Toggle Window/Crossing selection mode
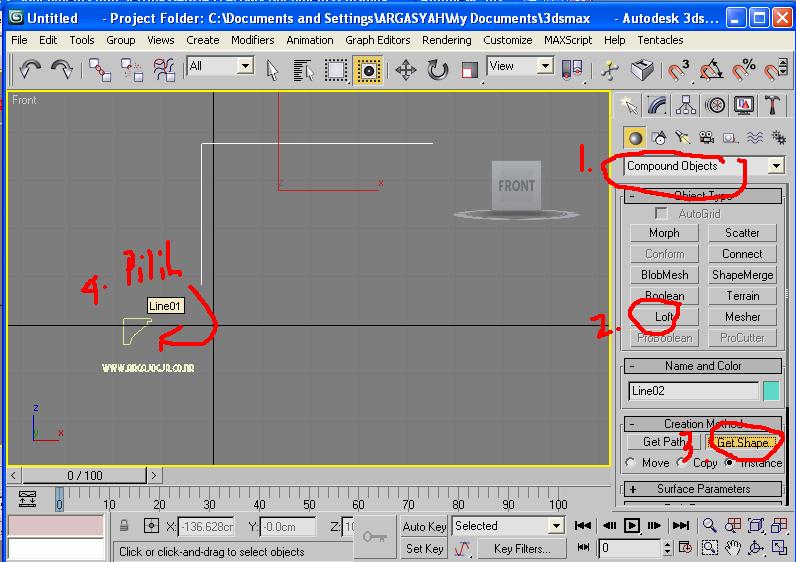 368,70
